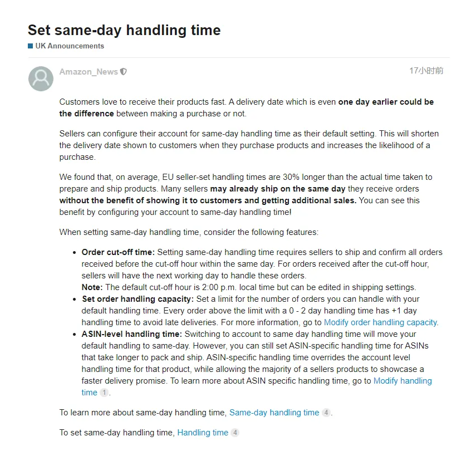The image size is (476, 451).
Task: Click the Set same-day handling time title
Action: click(124, 30)
